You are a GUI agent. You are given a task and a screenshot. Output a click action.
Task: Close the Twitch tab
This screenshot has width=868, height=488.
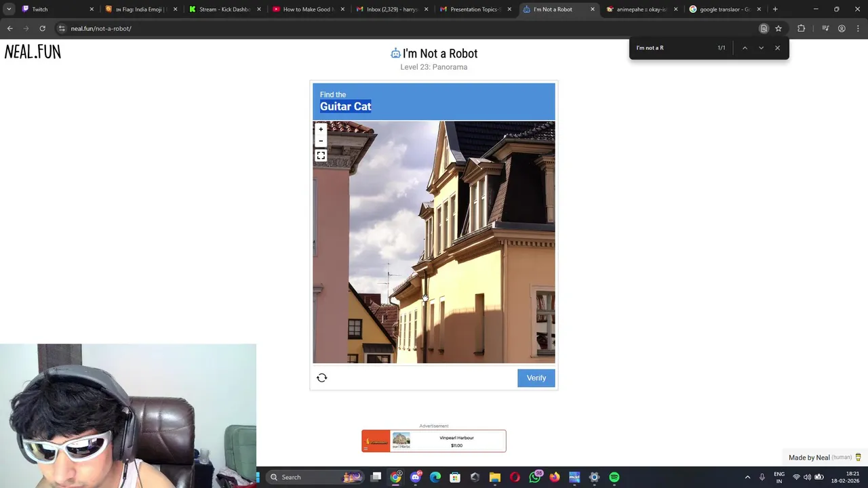92,9
